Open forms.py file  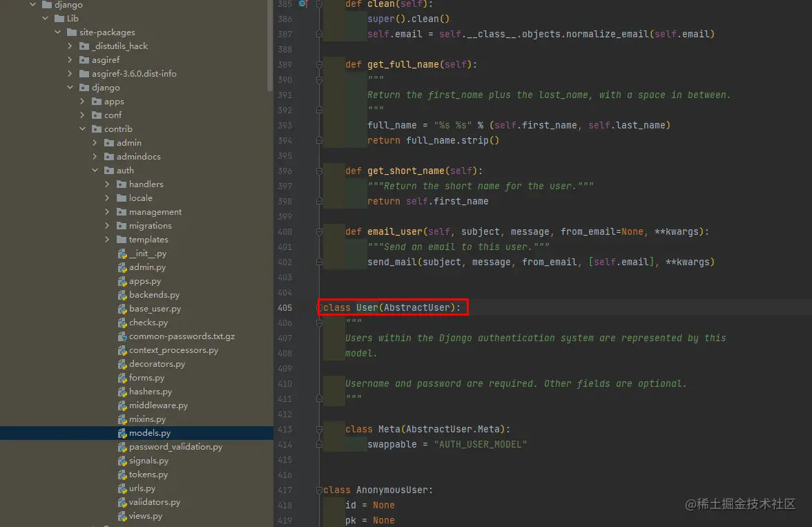(146, 378)
